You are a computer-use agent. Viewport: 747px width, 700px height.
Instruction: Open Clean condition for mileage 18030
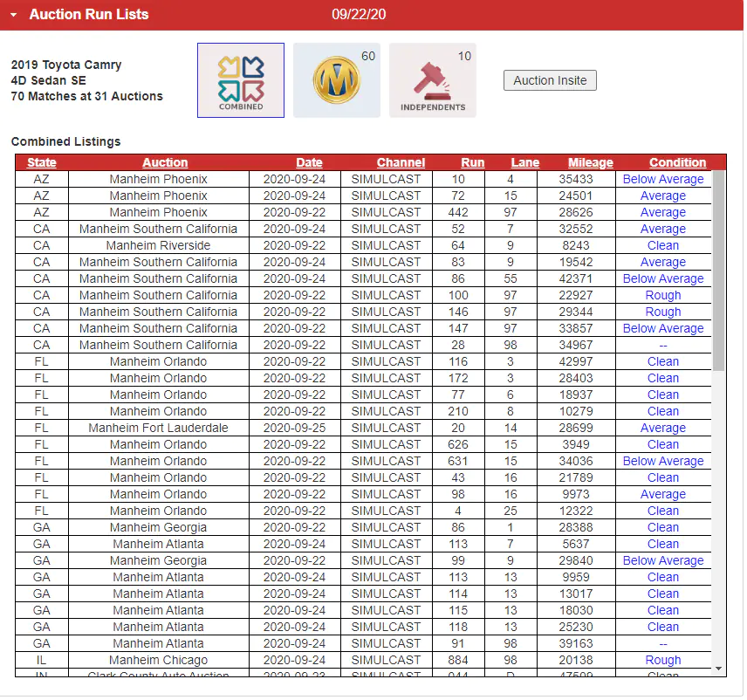665,612
